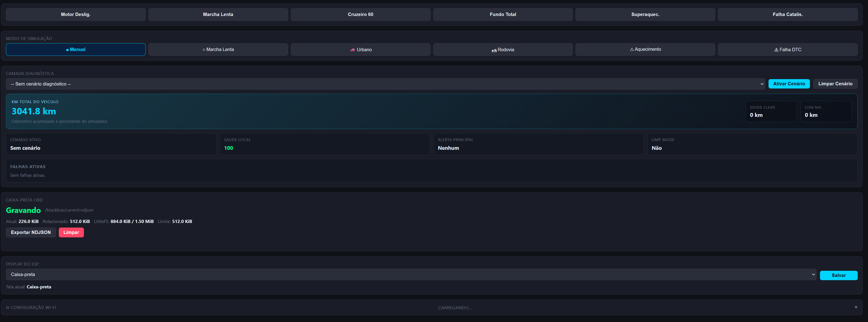Click the Limpar Cenário button

(x=835, y=84)
